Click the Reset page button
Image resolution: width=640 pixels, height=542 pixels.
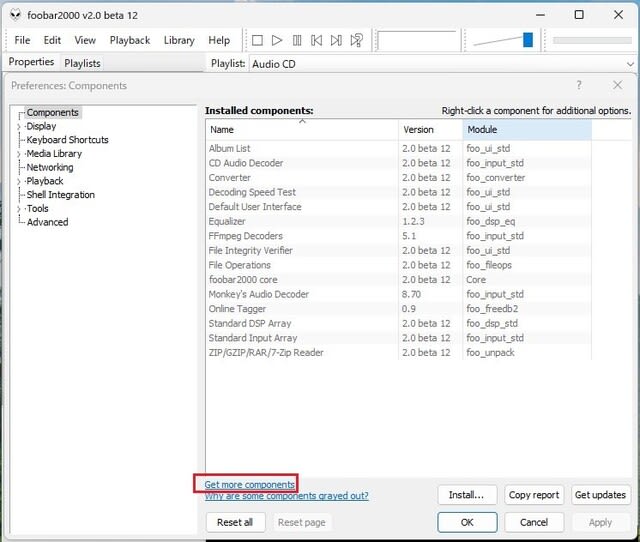point(302,522)
